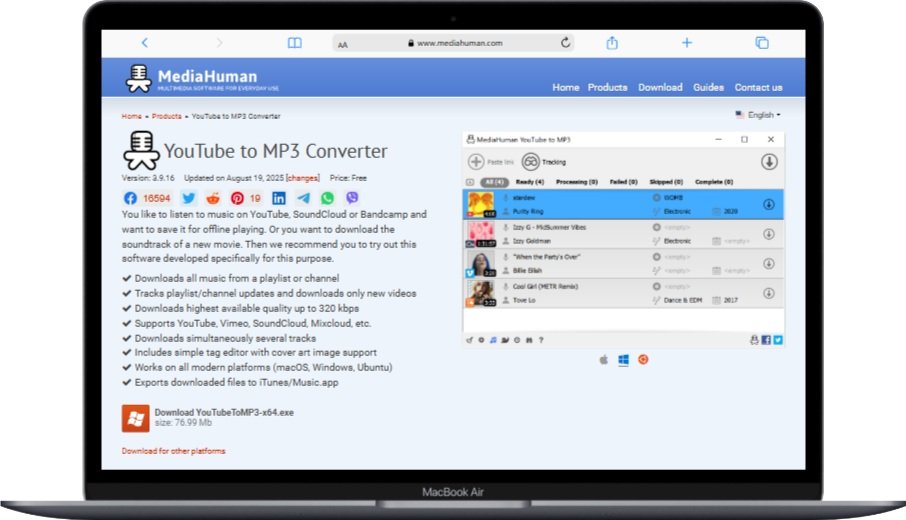Select the Processing (0) filter tab
The height and width of the screenshot is (520, 906).
577,182
